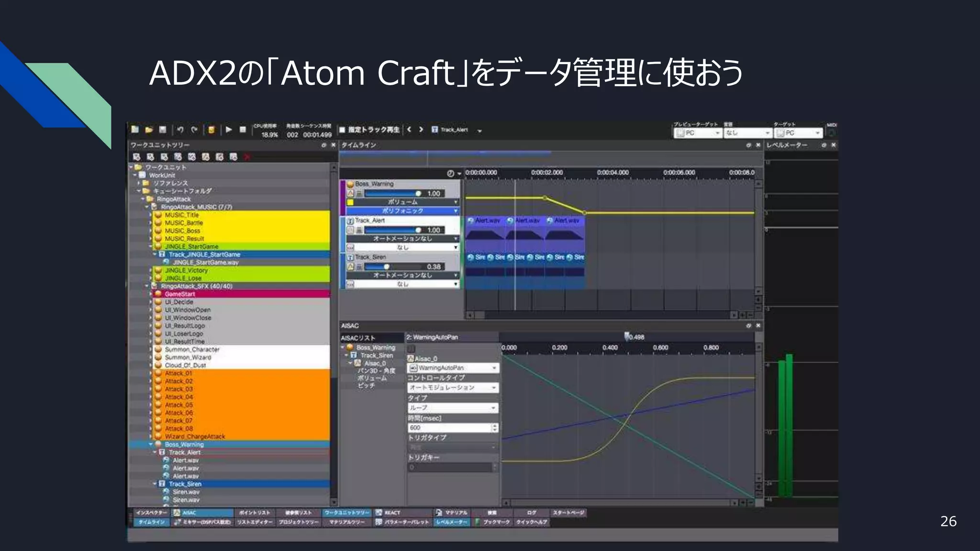Screen dimensions: 980x551
Task: Toggle the yellow volume automation color square
Action: (x=350, y=202)
